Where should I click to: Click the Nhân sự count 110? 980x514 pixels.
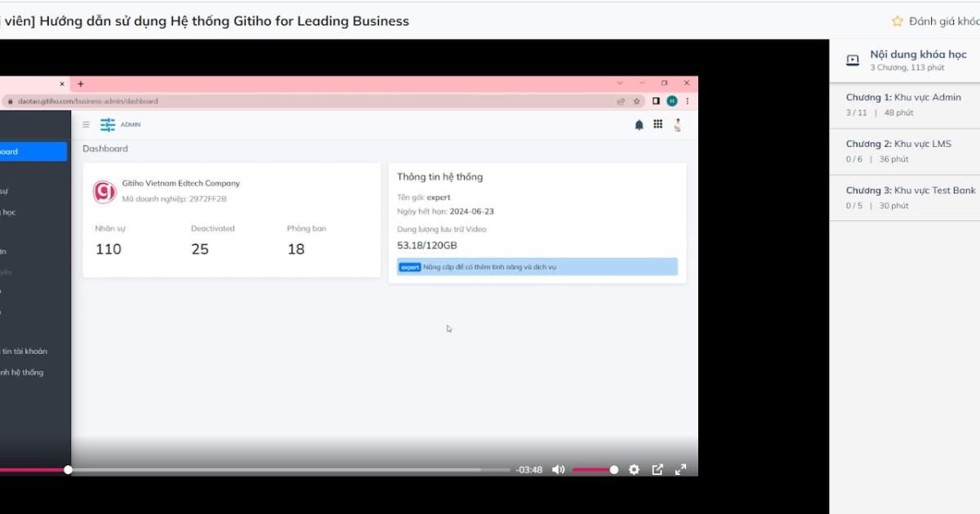[x=108, y=249]
